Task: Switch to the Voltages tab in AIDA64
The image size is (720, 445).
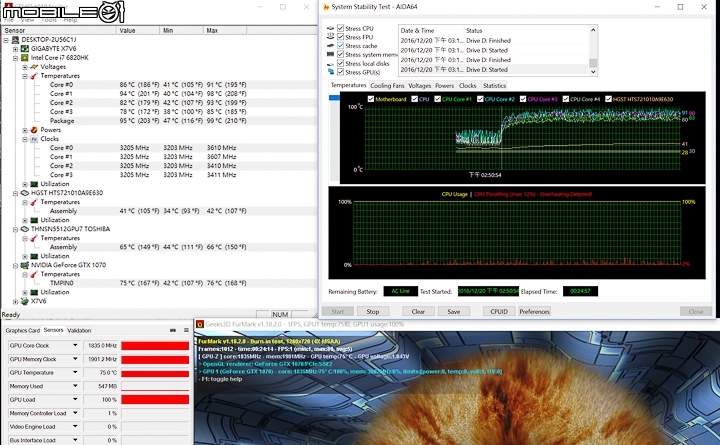Action: tap(420, 85)
